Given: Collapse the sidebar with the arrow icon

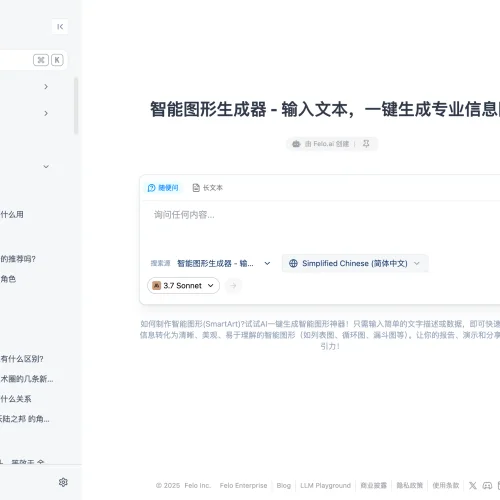Looking at the screenshot, I should [60, 27].
